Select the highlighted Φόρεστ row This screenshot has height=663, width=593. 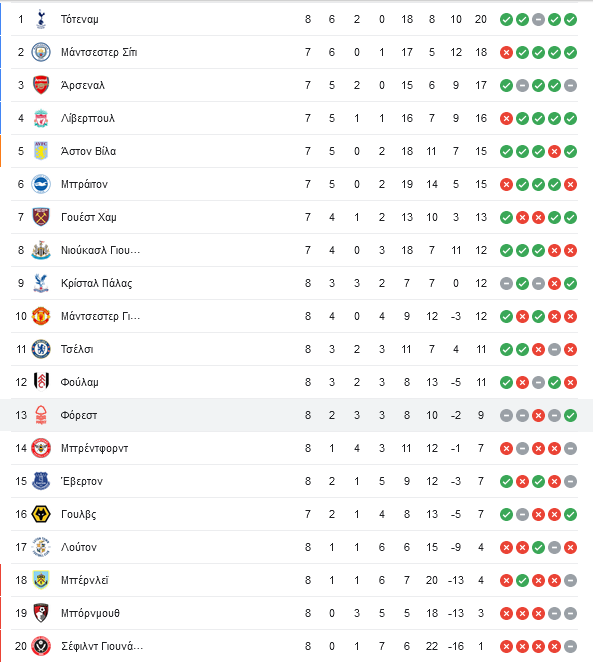pyautogui.click(x=296, y=415)
